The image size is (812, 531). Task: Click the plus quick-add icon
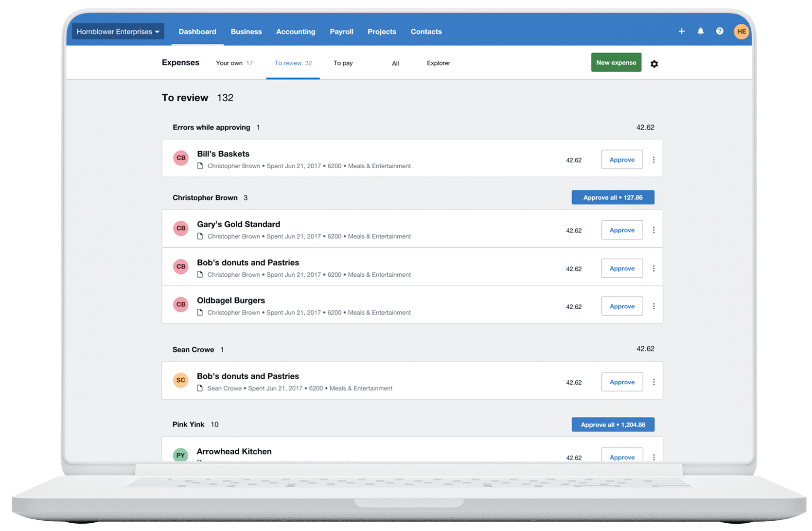point(681,31)
